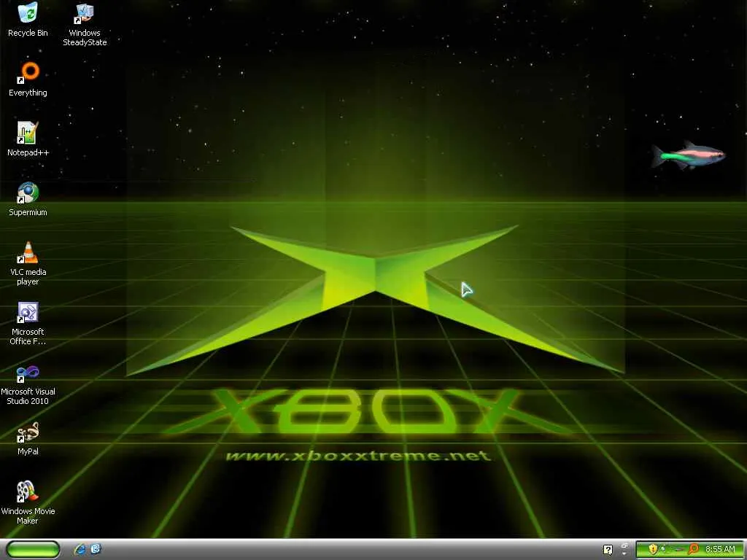This screenshot has width=747, height=560.
Task: Select the Windows Movie Maker shortcut
Action: pos(28,503)
